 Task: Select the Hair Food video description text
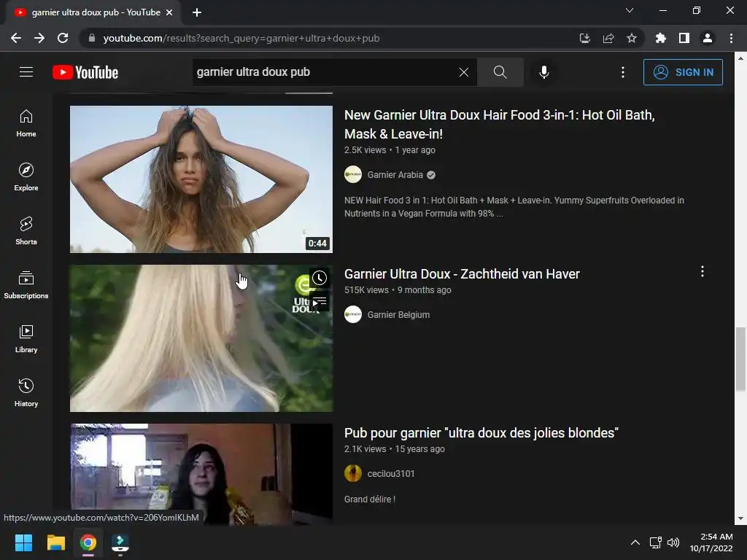tap(514, 207)
